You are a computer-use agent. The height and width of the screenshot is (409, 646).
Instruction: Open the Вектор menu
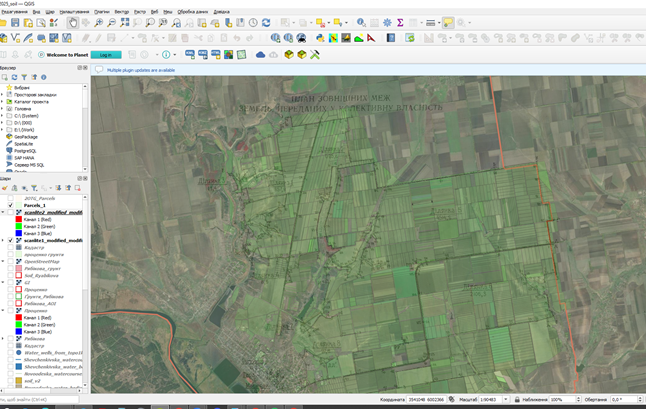(x=121, y=12)
